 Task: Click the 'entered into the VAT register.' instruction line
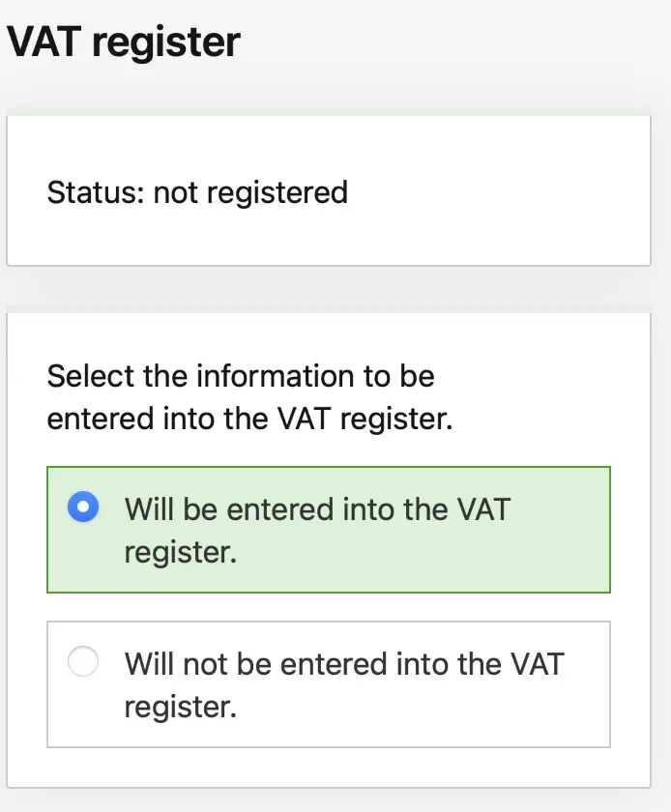click(249, 419)
